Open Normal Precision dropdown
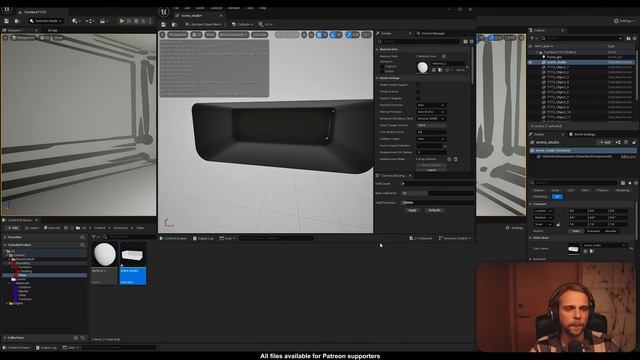640x360 pixels. (x=431, y=112)
